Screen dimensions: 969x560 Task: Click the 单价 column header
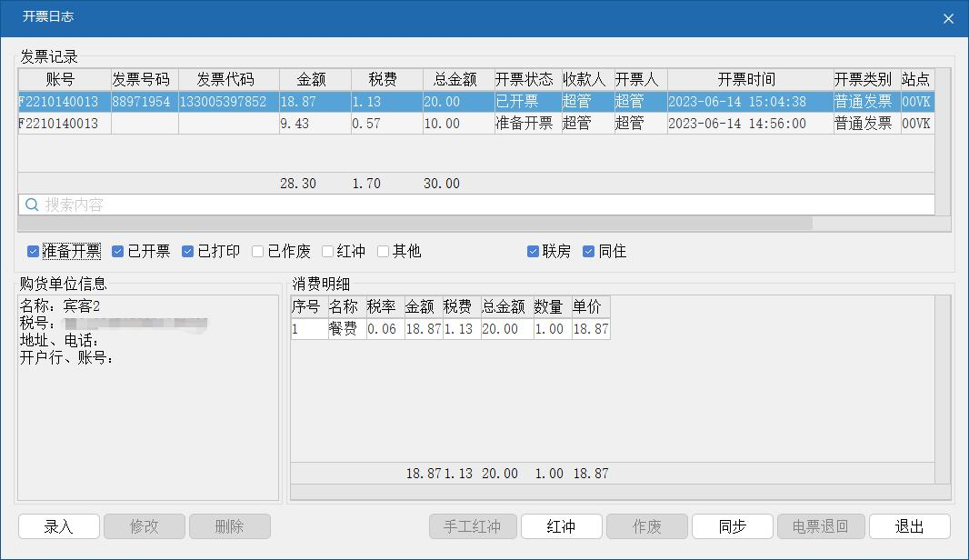591,306
